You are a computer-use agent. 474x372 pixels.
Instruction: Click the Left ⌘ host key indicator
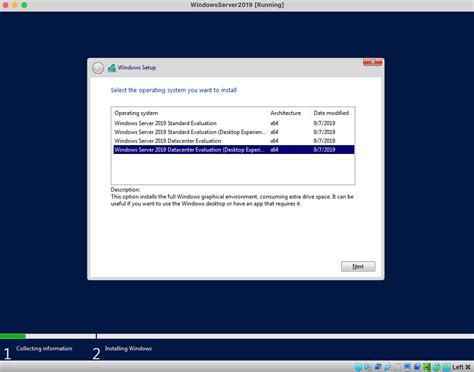[461, 367]
